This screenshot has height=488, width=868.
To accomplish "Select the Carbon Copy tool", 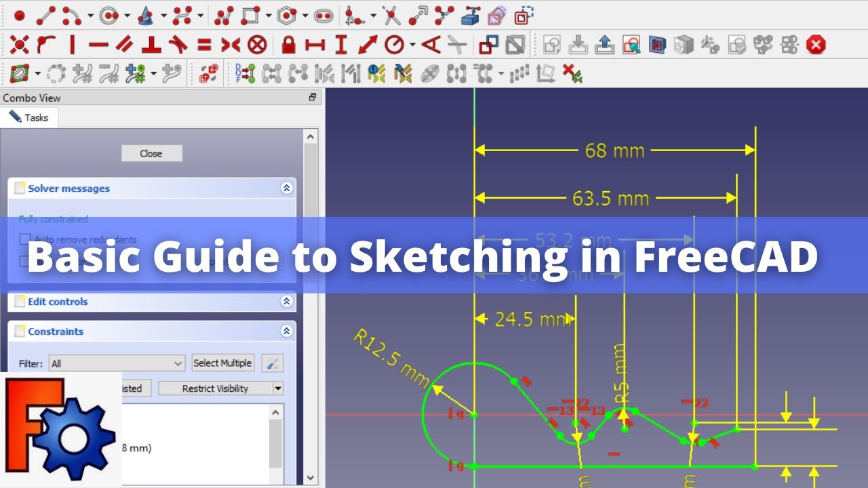I will pos(497,14).
